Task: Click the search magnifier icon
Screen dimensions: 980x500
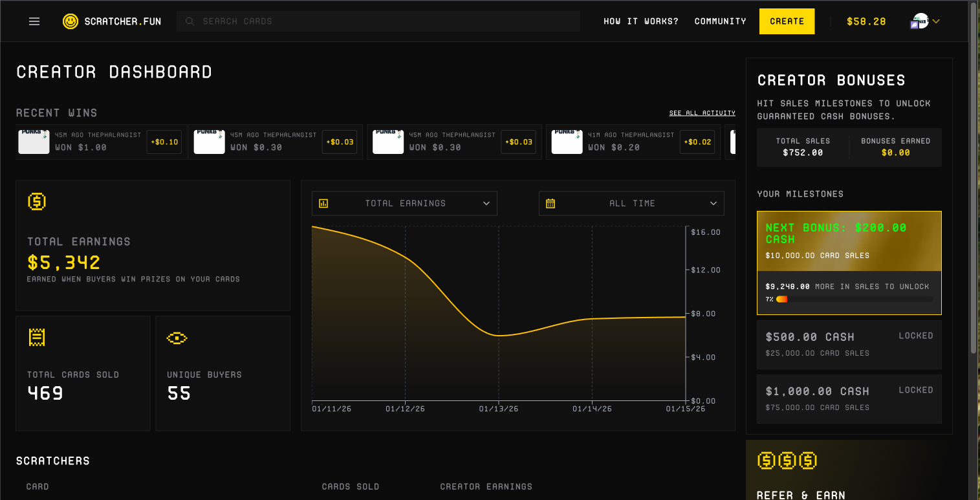Action: [x=190, y=21]
